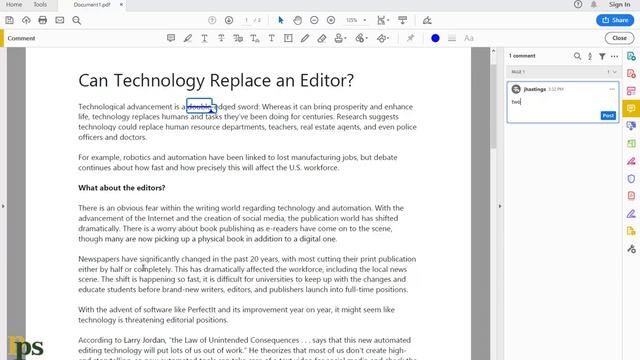Select the sticky note comment tool
This screenshot has height=360, width=640.
click(171, 38)
